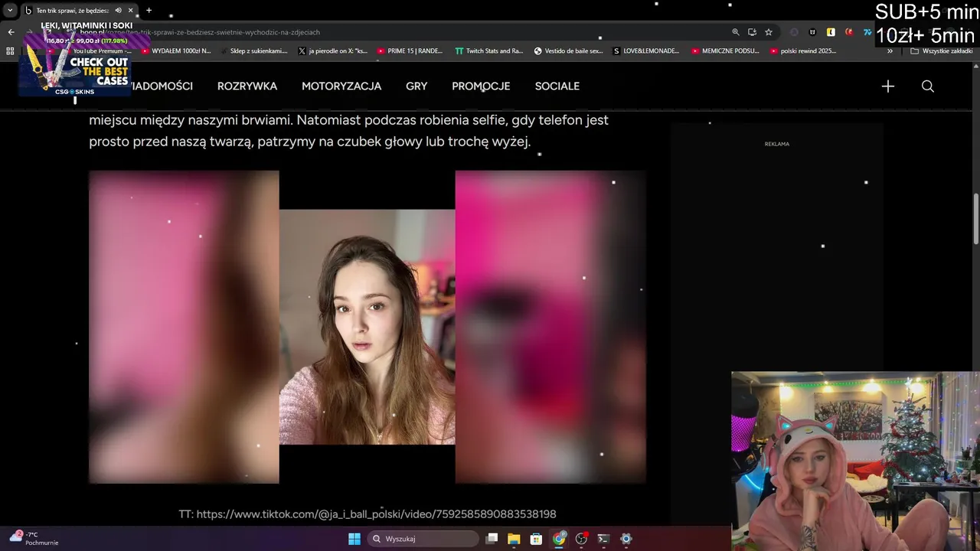Open the 'Wszystkie zakładki' bookmarks folder
980x551 pixels.
tap(942, 51)
